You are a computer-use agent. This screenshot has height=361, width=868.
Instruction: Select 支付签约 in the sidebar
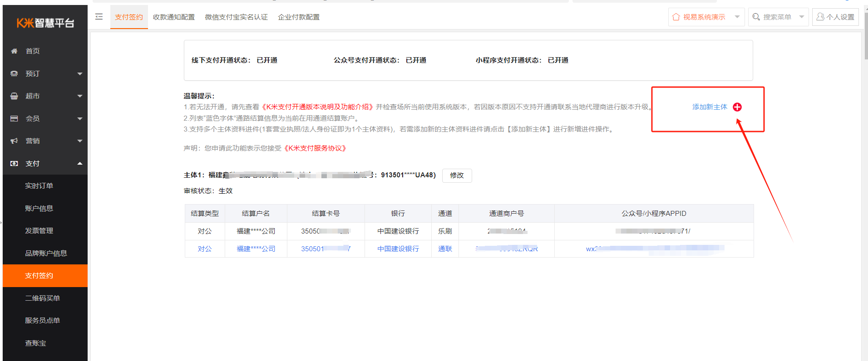pos(45,276)
